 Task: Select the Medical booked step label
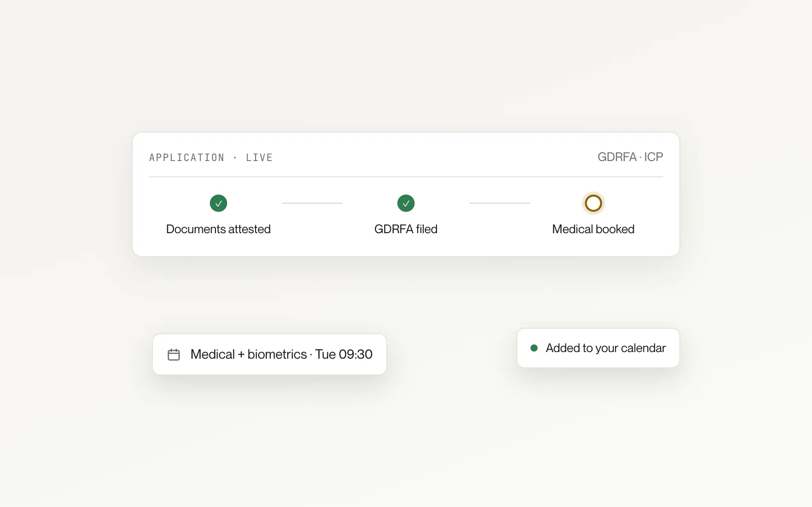pos(594,229)
